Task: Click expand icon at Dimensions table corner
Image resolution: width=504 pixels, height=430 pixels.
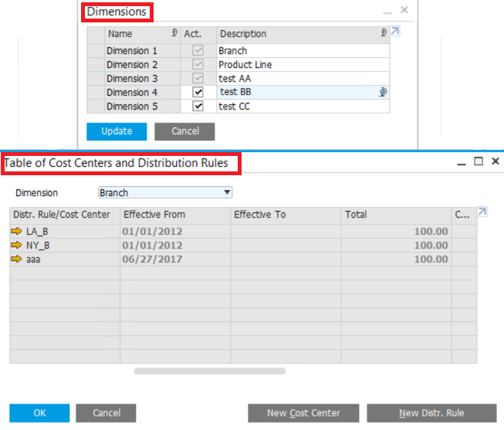Action: (x=396, y=32)
